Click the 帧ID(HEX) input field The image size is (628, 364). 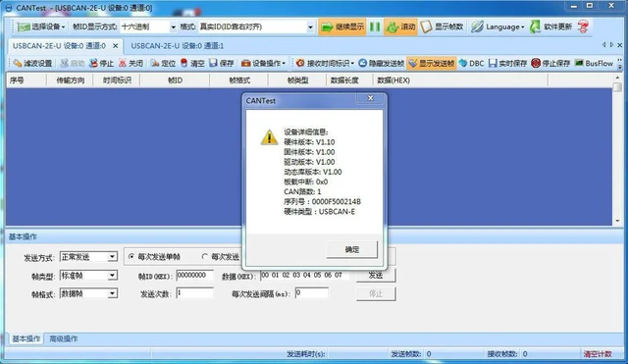[194, 276]
